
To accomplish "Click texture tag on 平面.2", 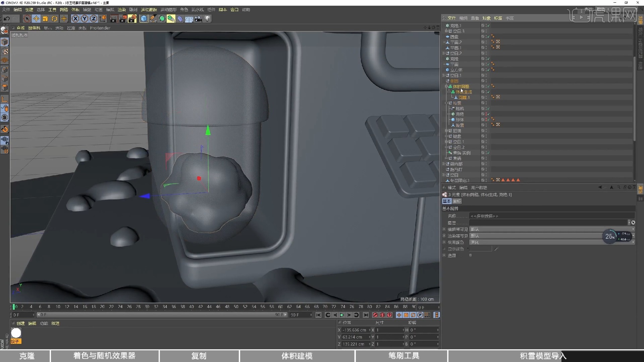I will click(498, 42).
